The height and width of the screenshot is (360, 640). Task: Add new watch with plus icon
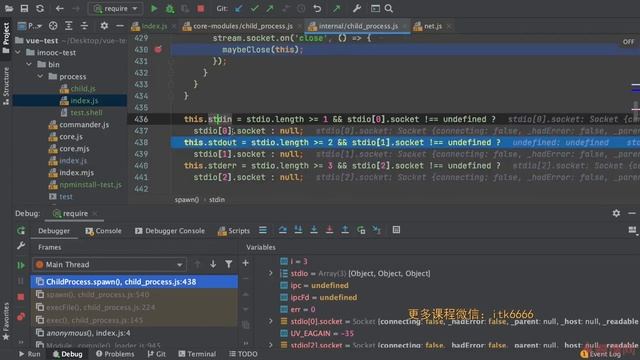(245, 263)
